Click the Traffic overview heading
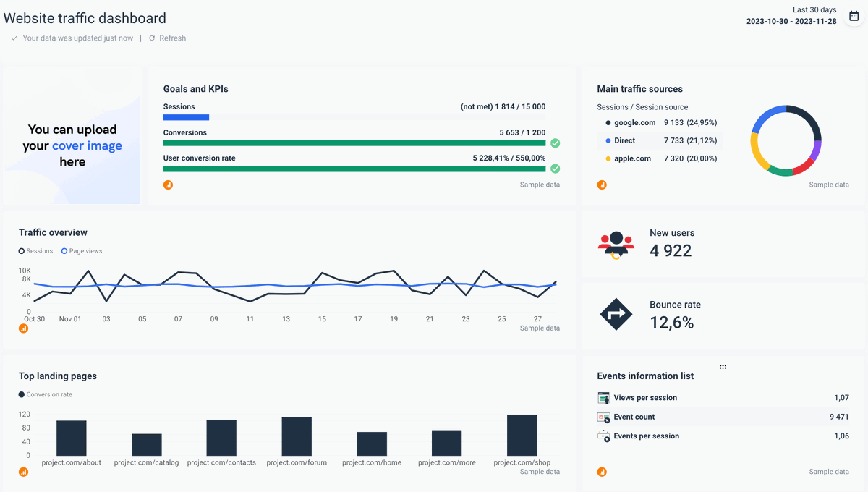The image size is (868, 492). pyautogui.click(x=53, y=233)
